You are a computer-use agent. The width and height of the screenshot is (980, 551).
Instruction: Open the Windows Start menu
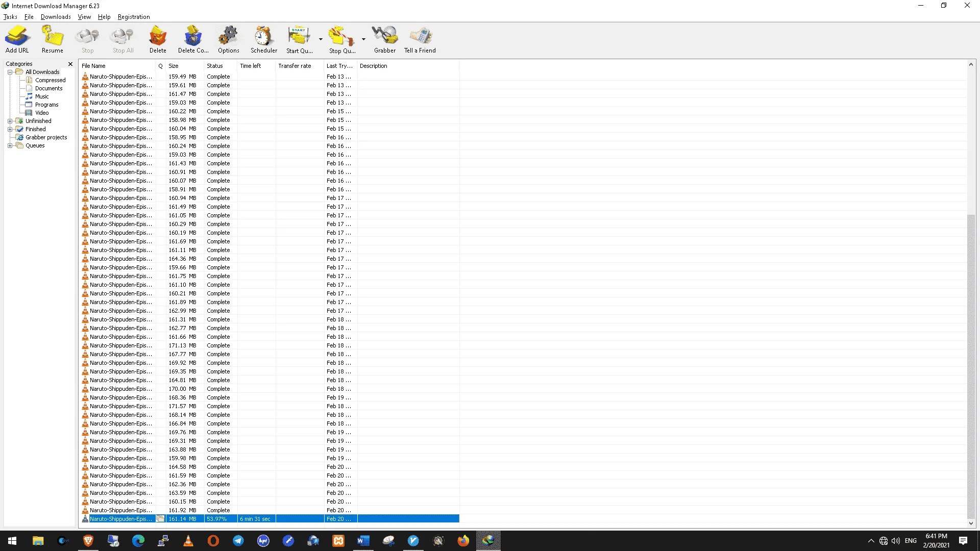[12, 541]
